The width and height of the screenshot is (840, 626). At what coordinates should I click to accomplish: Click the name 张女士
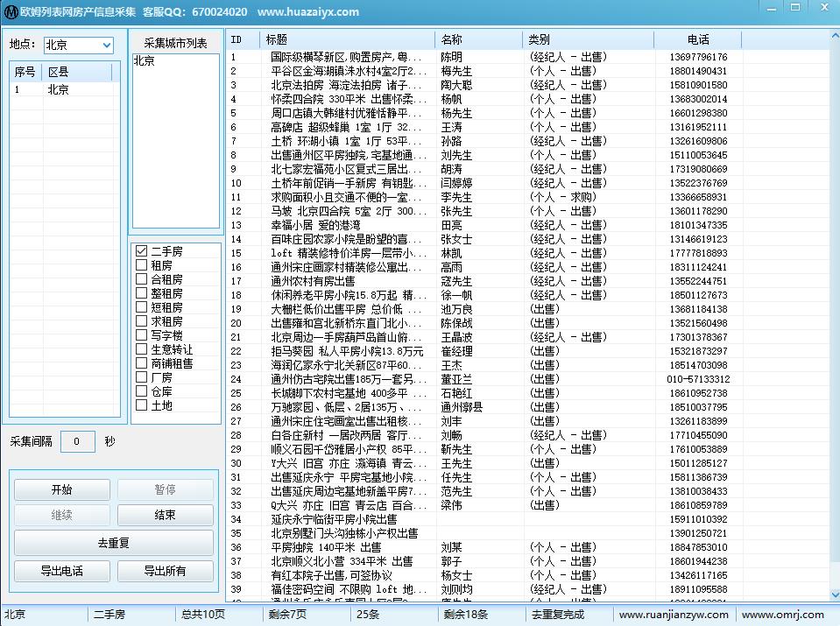point(456,239)
